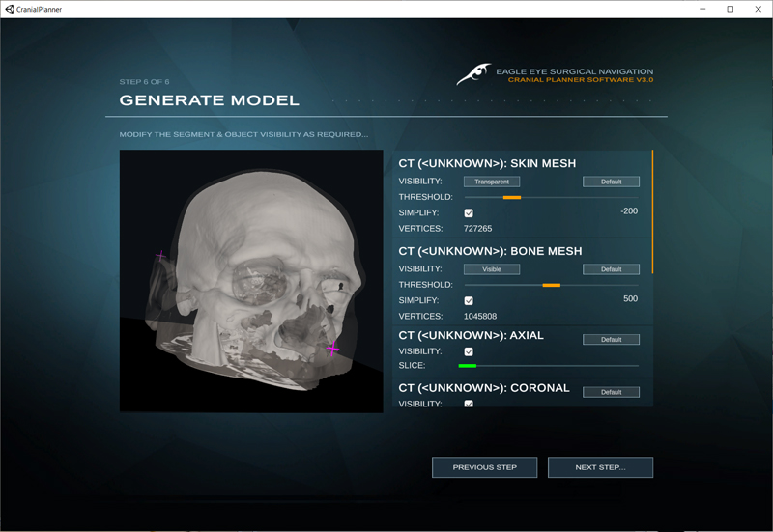Image resolution: width=773 pixels, height=532 pixels.
Task: Click the Skin Mesh vertices value 727265
Action: coord(477,229)
